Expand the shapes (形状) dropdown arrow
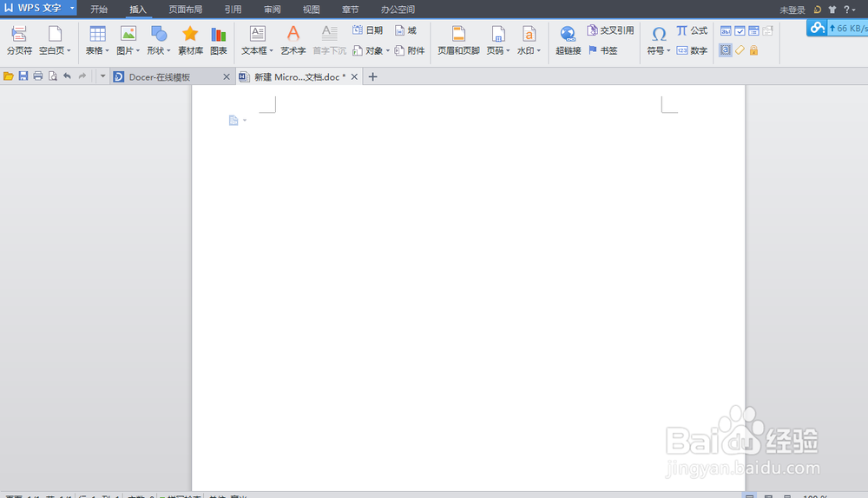Image resolution: width=868 pixels, height=498 pixels. [168, 51]
